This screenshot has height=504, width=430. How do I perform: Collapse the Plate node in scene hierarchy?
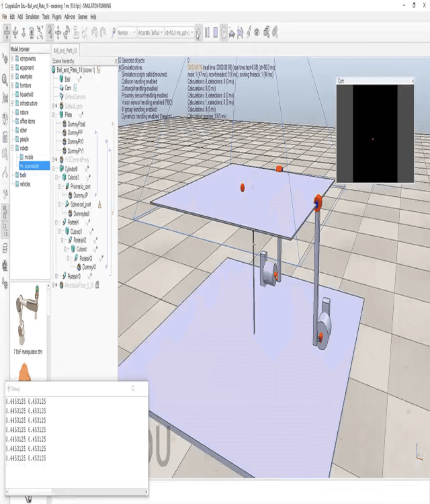coord(54,115)
